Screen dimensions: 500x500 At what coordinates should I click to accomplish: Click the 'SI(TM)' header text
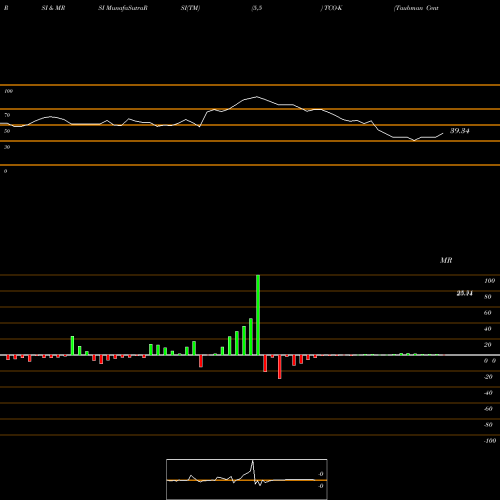(x=190, y=8)
